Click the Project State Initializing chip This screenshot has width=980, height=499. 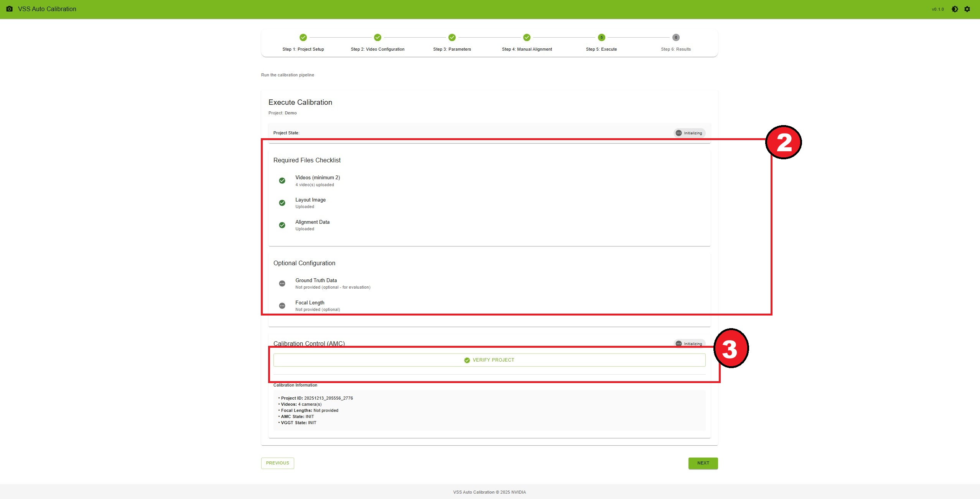point(689,133)
